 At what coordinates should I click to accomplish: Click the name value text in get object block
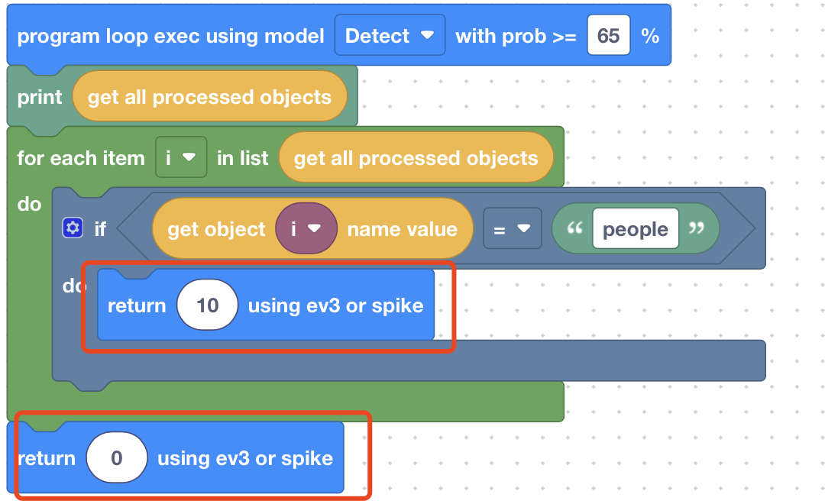pos(402,229)
